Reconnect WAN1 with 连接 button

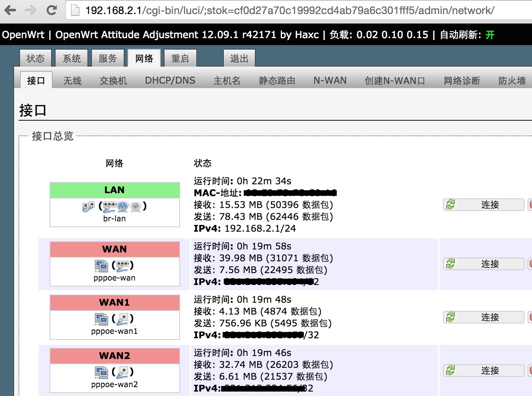[x=484, y=317]
